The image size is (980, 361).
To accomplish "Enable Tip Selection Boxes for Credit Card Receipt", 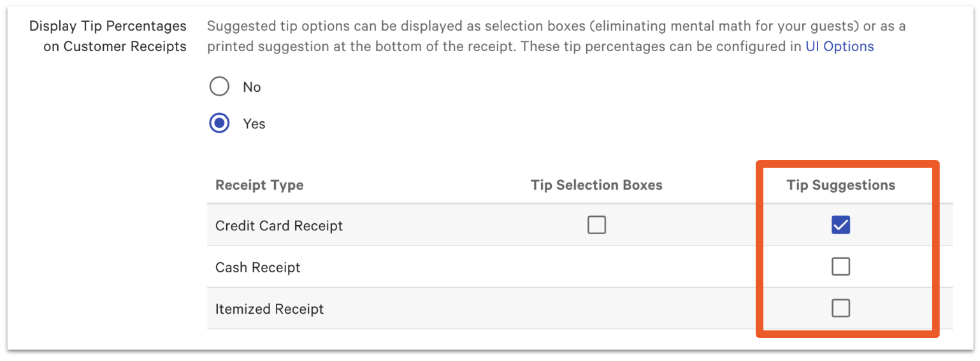I will 596,225.
